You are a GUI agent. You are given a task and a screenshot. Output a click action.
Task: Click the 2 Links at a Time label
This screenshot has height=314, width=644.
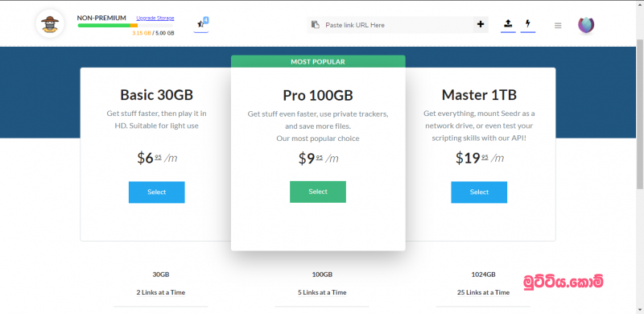coord(160,292)
